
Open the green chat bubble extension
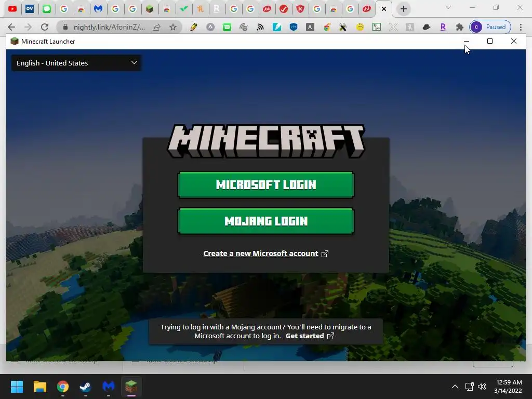(x=227, y=27)
